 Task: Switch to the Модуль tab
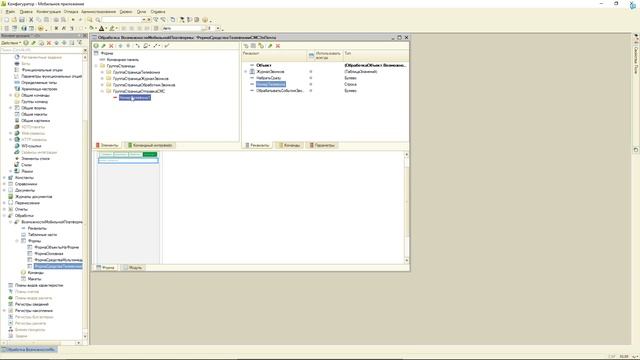(132, 268)
